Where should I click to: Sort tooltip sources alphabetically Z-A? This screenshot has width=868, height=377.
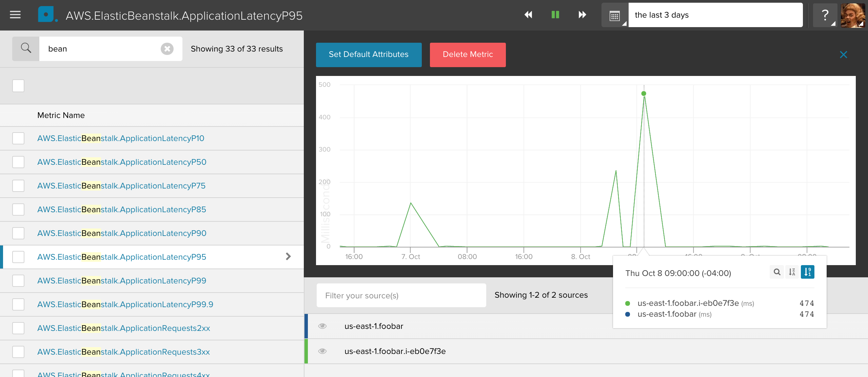792,272
